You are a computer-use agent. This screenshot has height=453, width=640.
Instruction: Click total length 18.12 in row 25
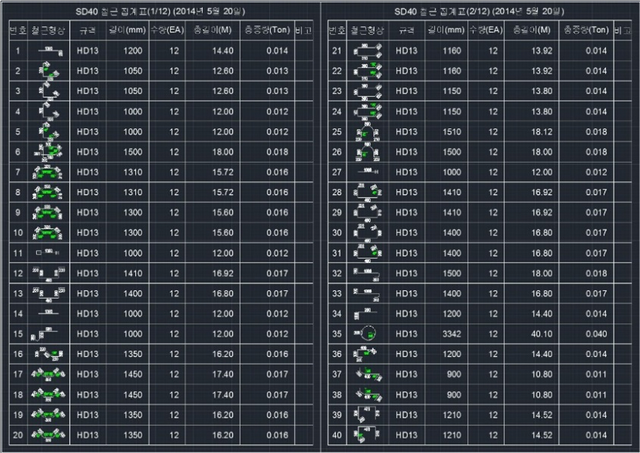542,132
